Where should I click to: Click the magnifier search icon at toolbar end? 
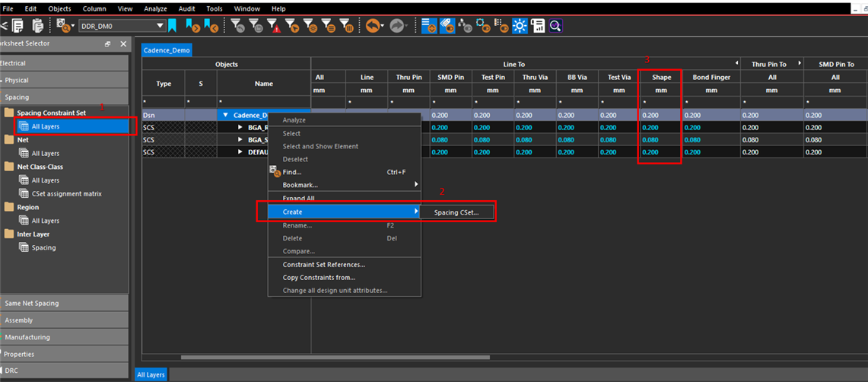555,26
